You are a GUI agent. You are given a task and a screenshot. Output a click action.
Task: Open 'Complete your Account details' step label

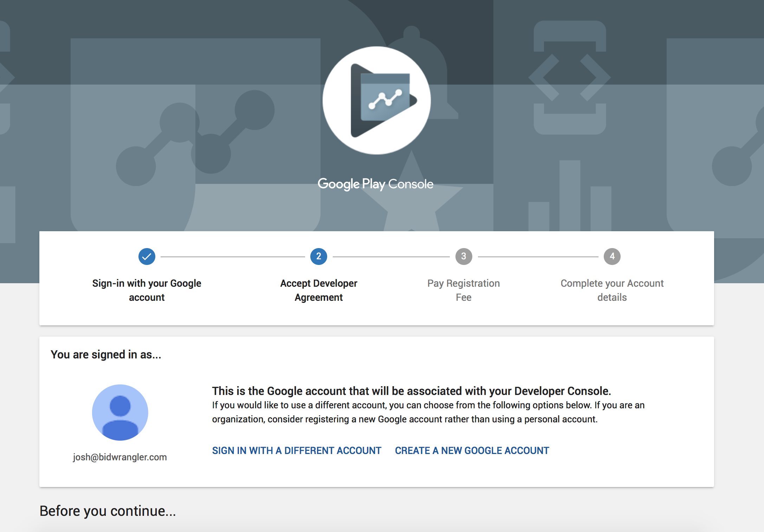coord(612,290)
